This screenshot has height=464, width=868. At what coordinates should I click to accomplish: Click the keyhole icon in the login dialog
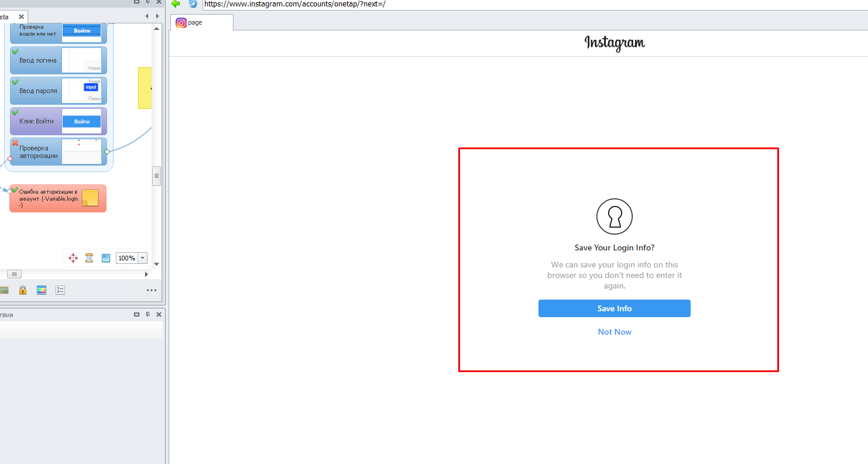[x=615, y=216]
